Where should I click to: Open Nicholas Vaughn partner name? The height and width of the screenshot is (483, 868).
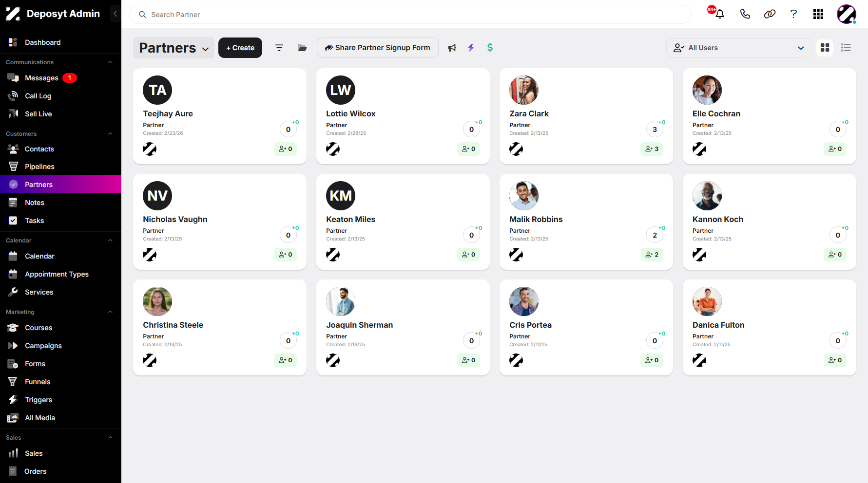175,219
